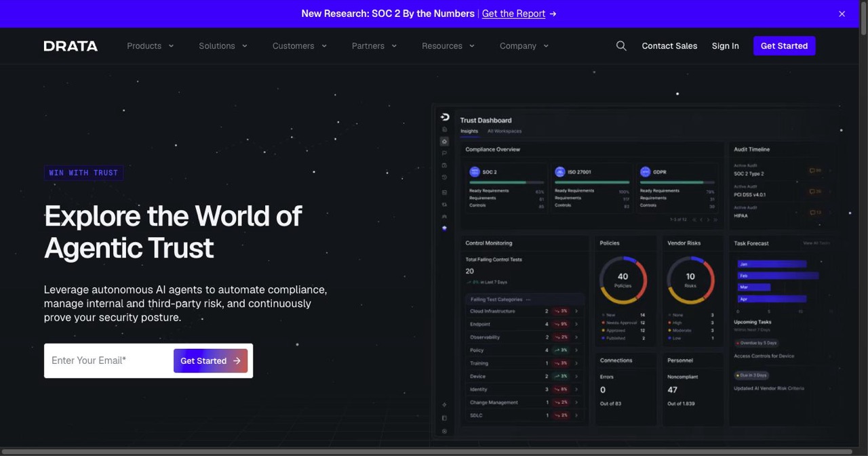Select the home icon in dashboard sidebar
The width and height of the screenshot is (868, 456).
(444, 142)
